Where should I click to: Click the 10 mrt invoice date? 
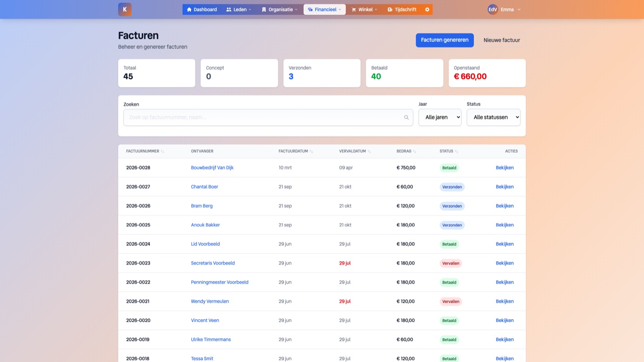tap(285, 168)
